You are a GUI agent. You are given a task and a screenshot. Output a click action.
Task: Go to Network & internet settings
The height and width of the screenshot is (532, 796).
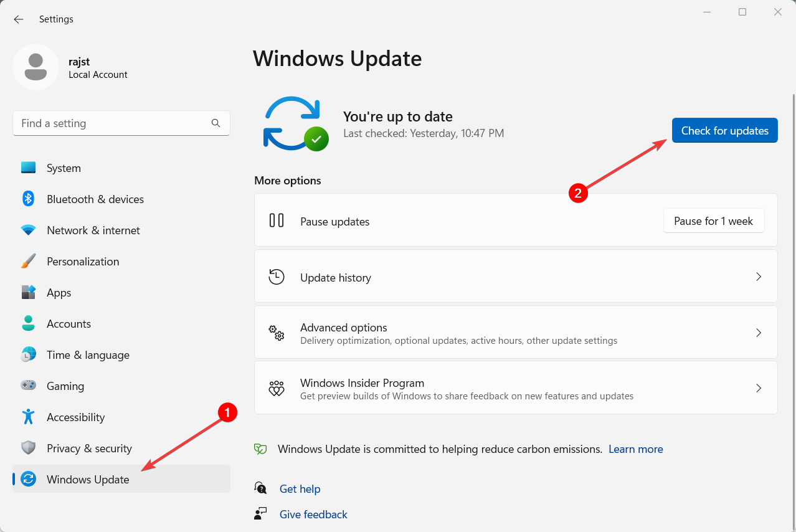pyautogui.click(x=121, y=230)
